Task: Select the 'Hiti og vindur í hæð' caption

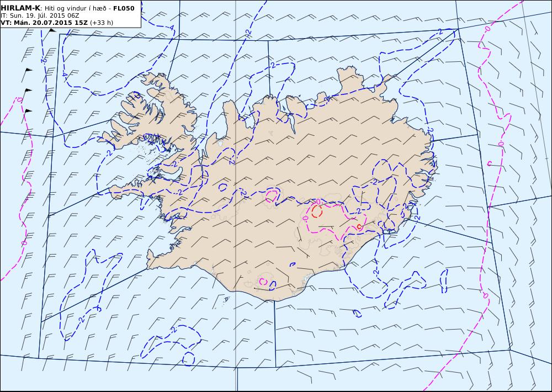Action: [77, 8]
